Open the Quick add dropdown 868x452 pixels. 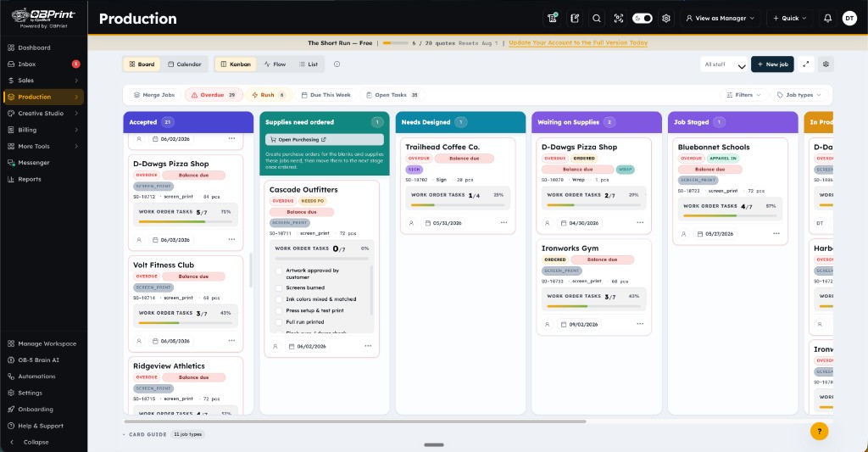(789, 19)
